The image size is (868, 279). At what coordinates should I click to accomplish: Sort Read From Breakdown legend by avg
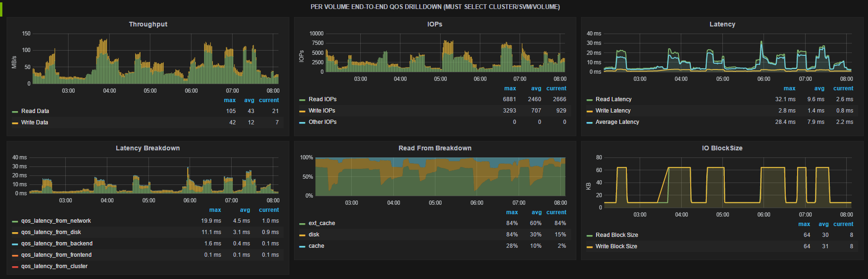537,212
